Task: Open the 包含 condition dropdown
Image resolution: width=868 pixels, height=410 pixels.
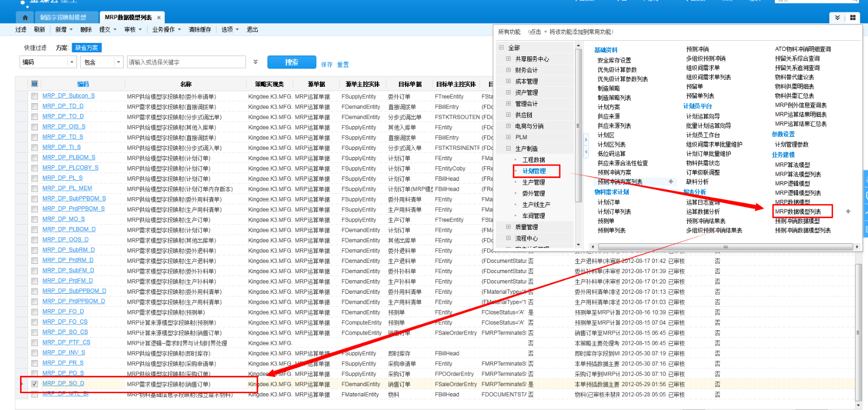Action: (x=119, y=62)
